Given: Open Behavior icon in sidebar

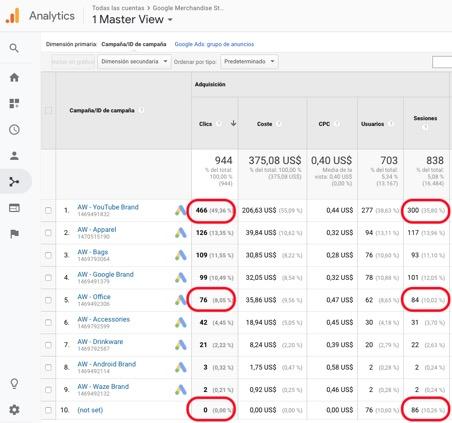Looking at the screenshot, I should 14,208.
